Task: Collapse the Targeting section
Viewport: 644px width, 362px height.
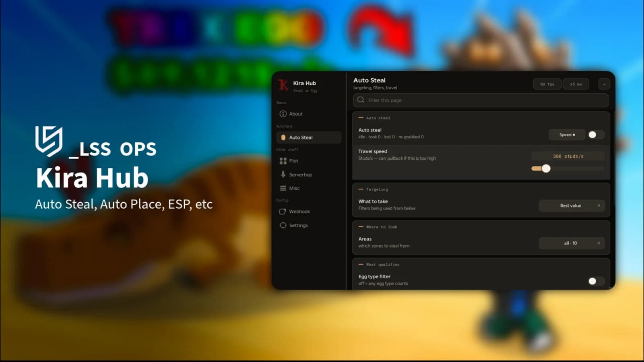Action: click(373, 189)
